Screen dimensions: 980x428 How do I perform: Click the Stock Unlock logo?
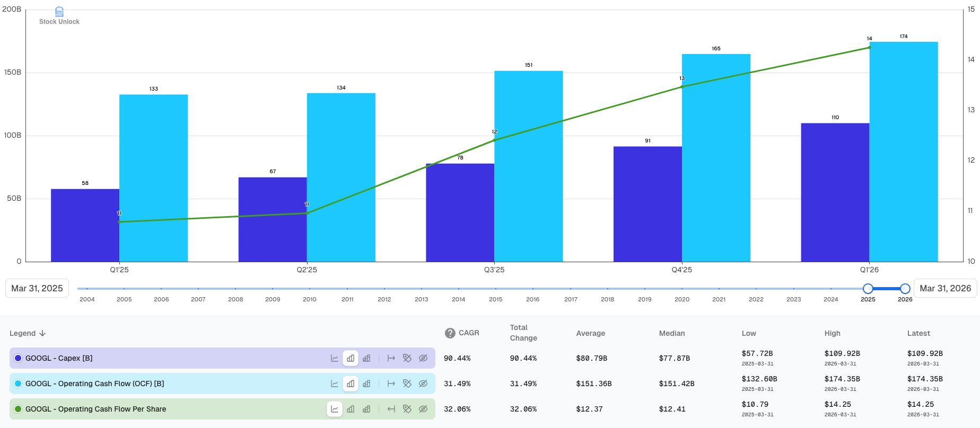pos(59,15)
